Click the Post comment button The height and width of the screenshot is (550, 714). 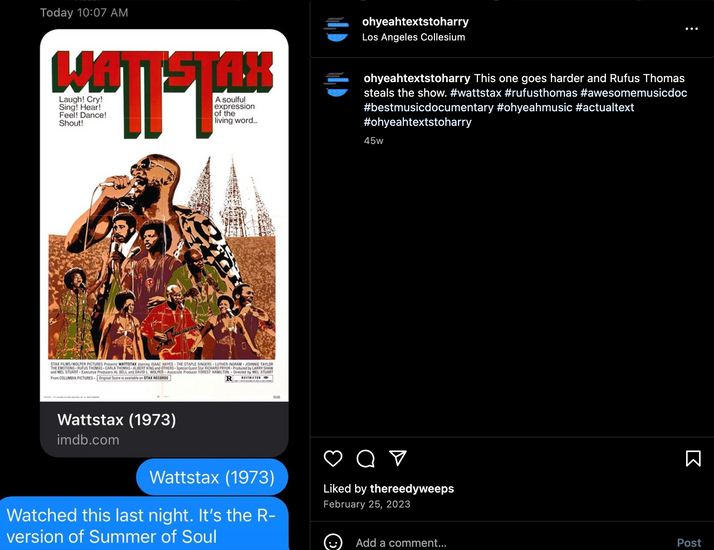(x=688, y=543)
